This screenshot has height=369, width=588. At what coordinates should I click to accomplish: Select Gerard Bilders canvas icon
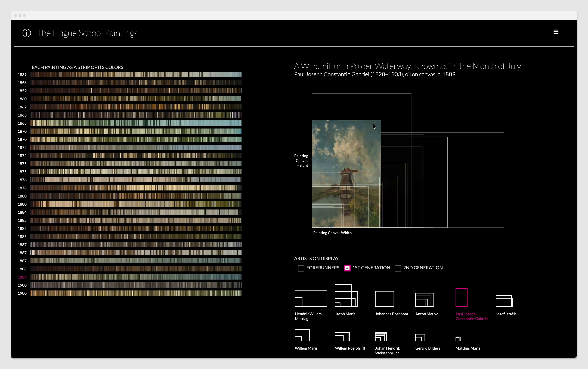click(x=420, y=337)
